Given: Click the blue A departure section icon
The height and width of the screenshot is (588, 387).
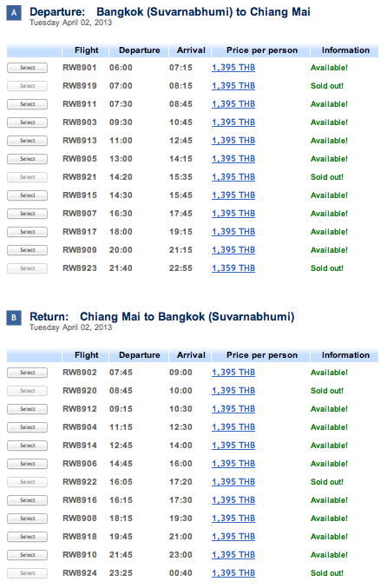Looking at the screenshot, I should pyautogui.click(x=14, y=13).
